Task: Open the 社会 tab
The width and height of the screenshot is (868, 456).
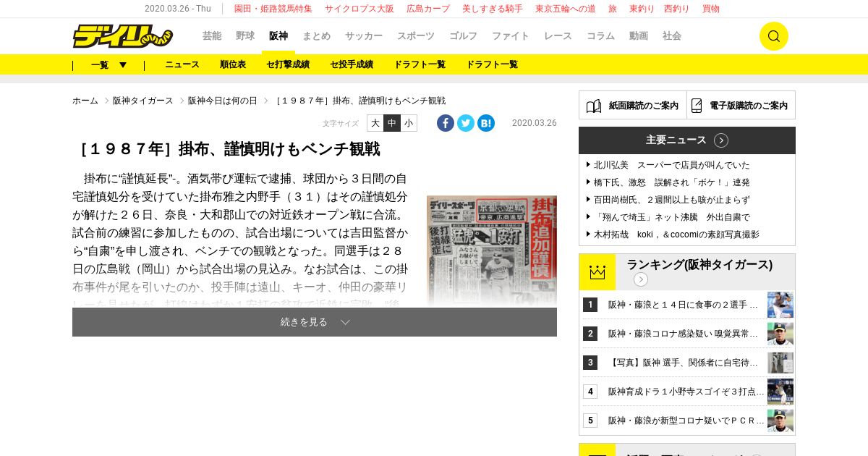Action: [x=672, y=36]
